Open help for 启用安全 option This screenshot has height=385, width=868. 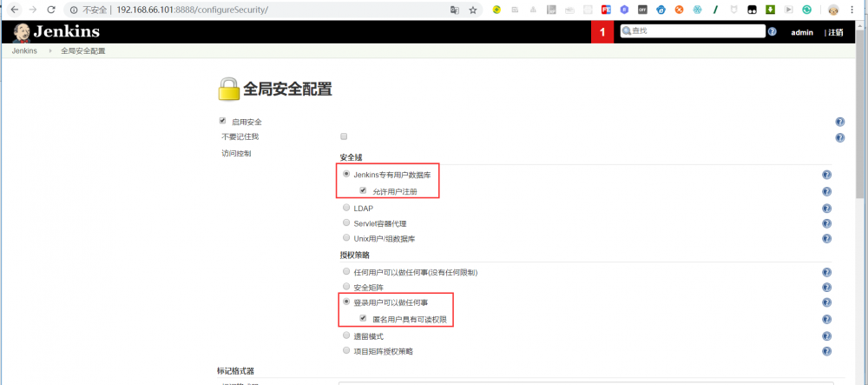point(839,122)
